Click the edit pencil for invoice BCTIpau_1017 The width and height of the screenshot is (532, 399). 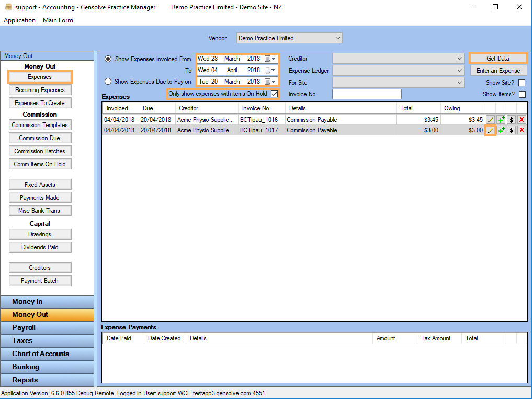(x=490, y=130)
